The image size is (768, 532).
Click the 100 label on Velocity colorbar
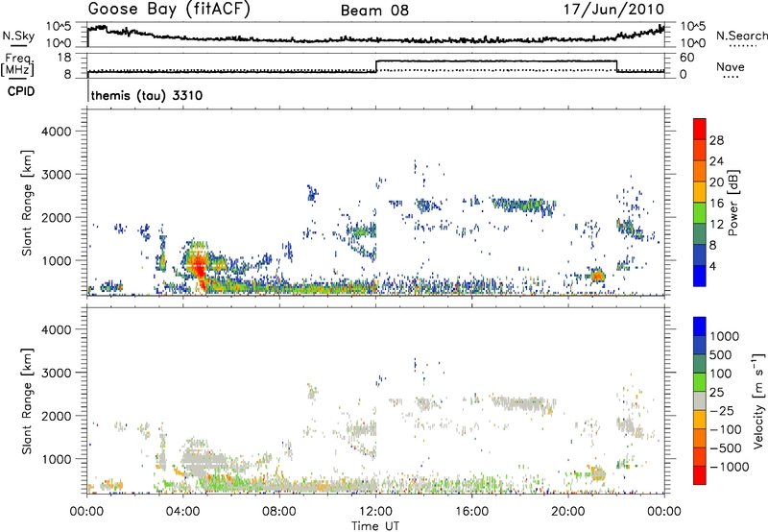click(x=721, y=374)
